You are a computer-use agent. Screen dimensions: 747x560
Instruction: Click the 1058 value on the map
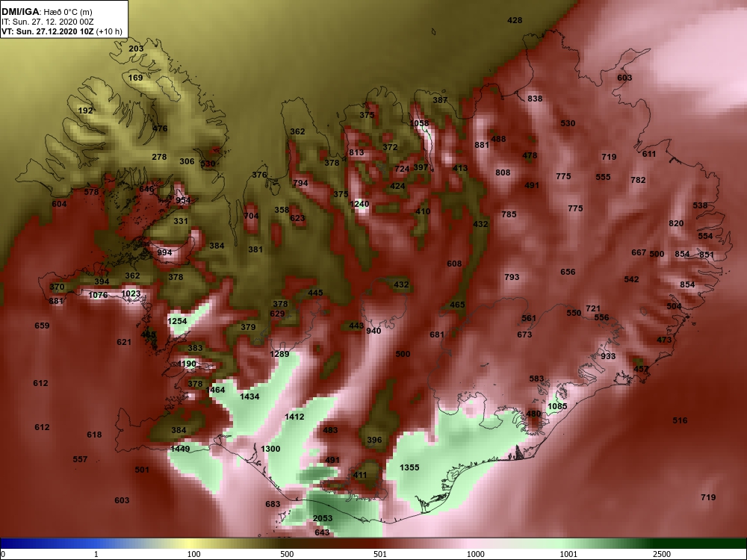point(419,124)
